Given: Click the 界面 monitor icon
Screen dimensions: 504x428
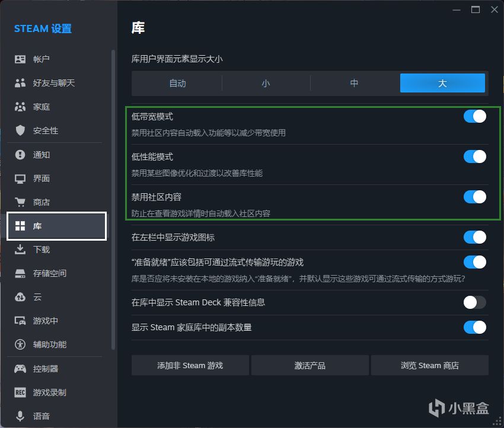Looking at the screenshot, I should tap(20, 178).
